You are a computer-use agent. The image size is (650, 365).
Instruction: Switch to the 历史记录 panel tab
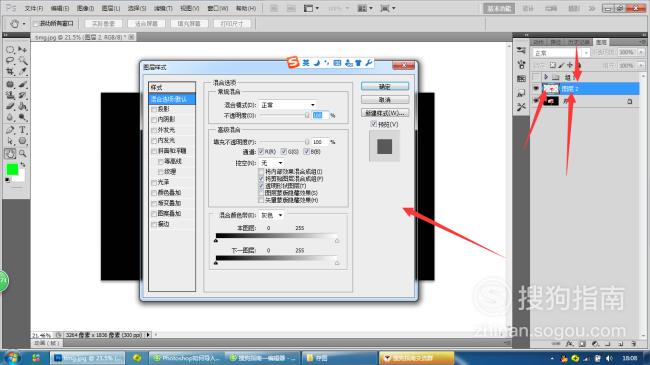pos(578,42)
